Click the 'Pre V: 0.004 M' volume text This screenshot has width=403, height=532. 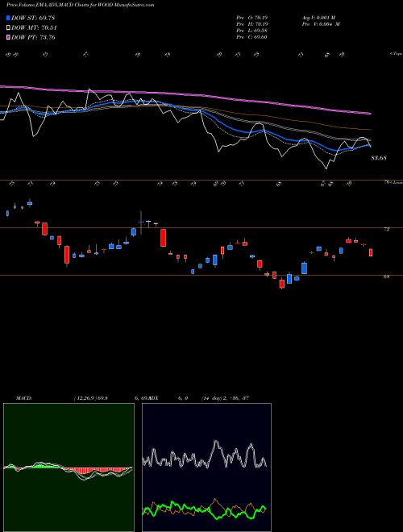click(x=321, y=24)
